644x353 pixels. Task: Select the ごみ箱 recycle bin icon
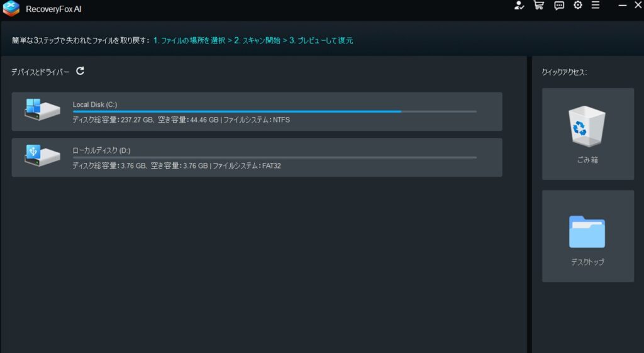click(x=586, y=125)
